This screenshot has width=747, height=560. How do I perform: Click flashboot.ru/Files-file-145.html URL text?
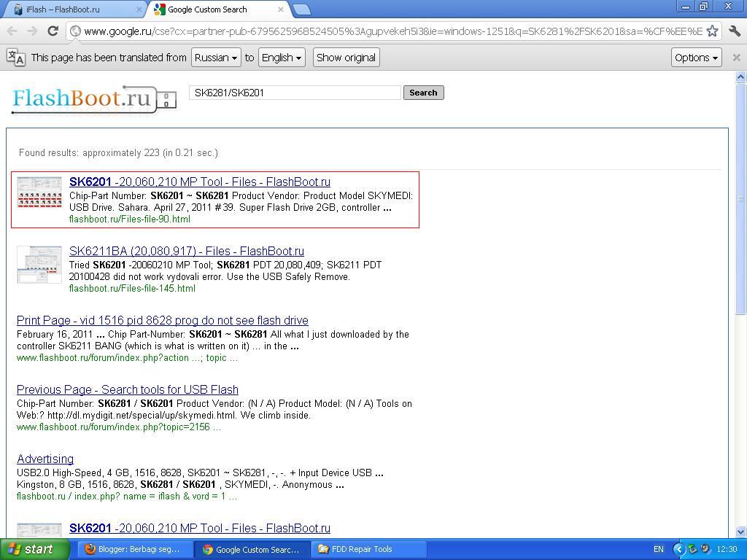coord(132,288)
